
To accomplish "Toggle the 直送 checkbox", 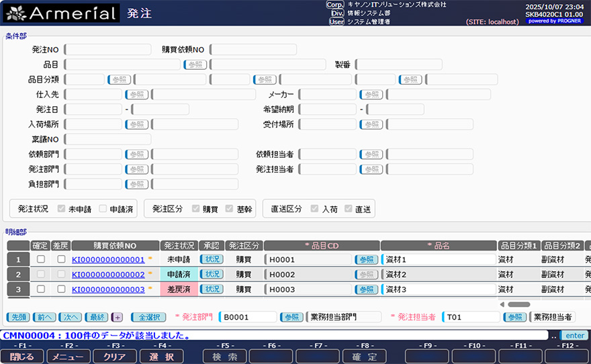I will 349,208.
